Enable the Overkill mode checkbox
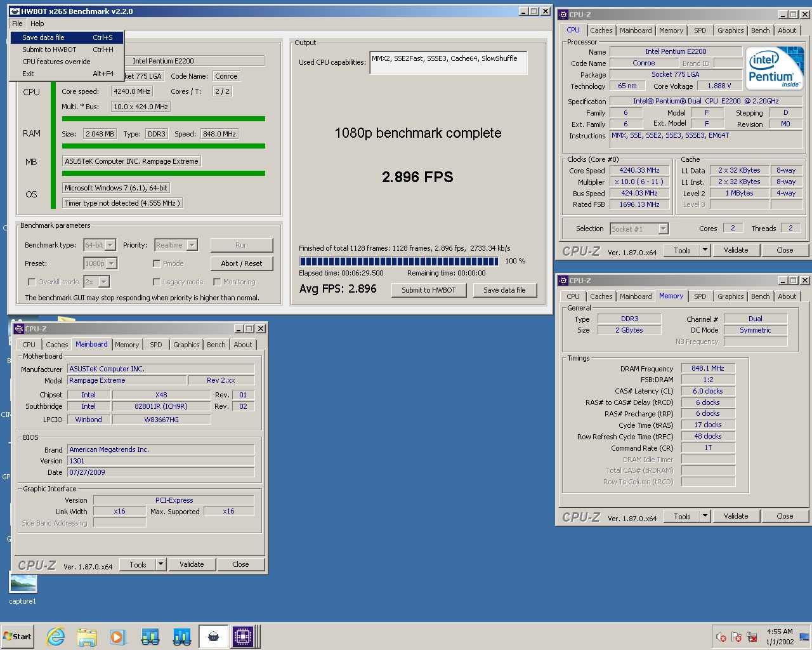 [32, 282]
